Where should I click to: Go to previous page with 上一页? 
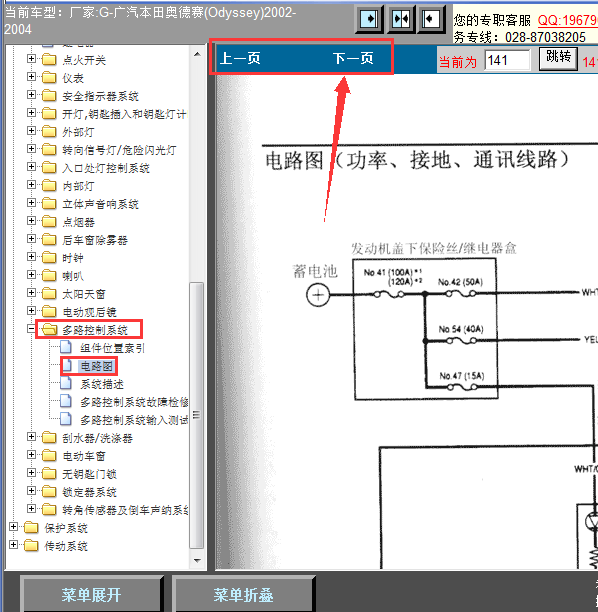[240, 59]
